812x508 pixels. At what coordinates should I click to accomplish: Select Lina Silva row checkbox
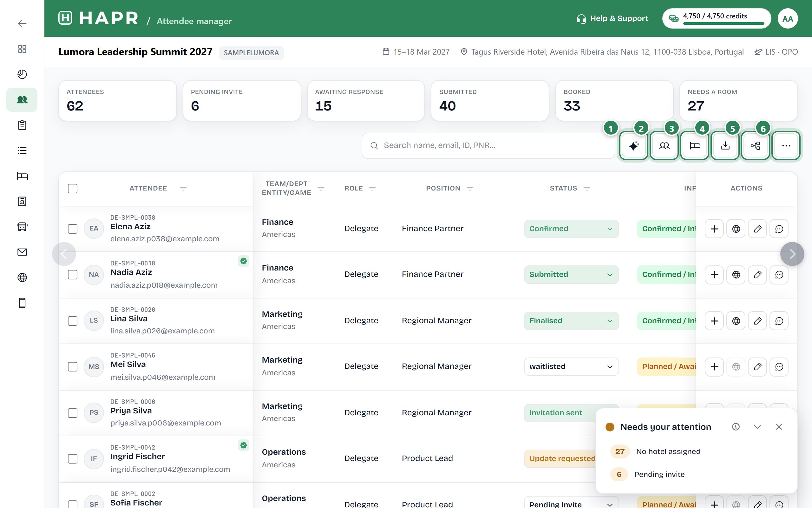coord(72,321)
